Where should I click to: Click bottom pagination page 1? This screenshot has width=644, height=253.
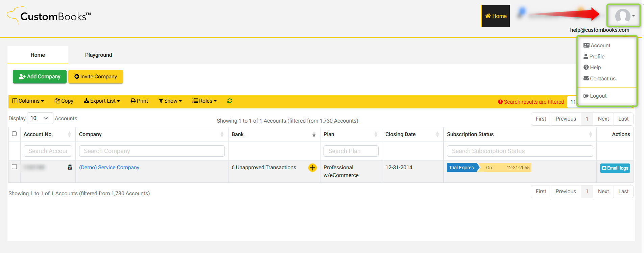(x=587, y=191)
